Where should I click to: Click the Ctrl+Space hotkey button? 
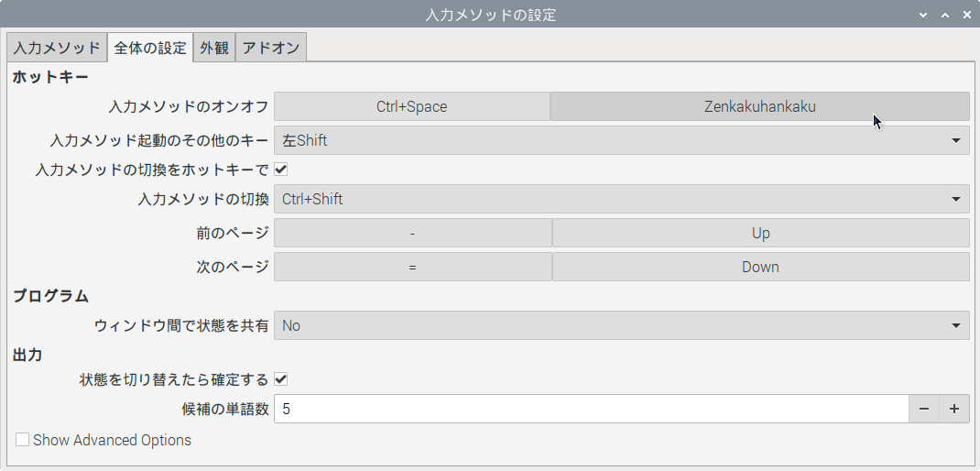(x=411, y=106)
